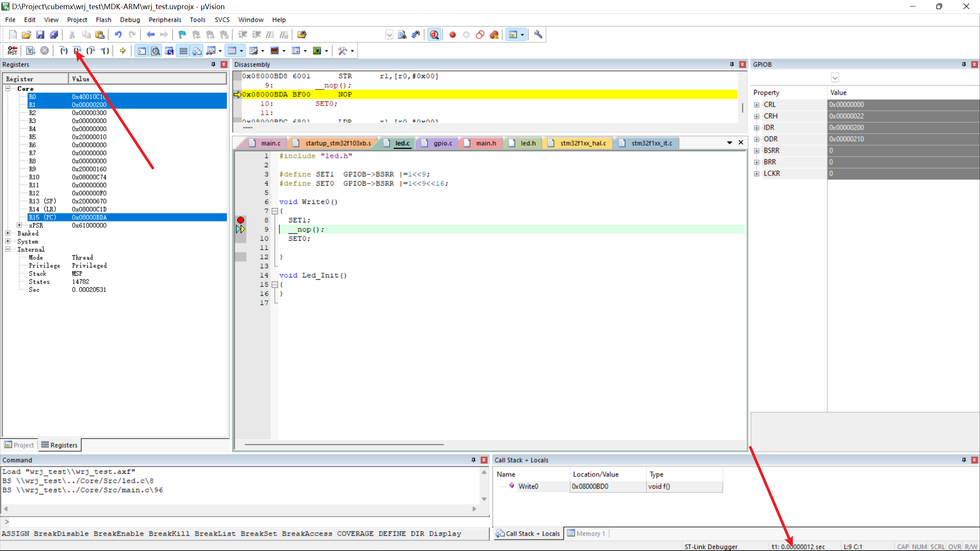This screenshot has width=980, height=551.
Task: Open the Debug menu
Action: 130,20
